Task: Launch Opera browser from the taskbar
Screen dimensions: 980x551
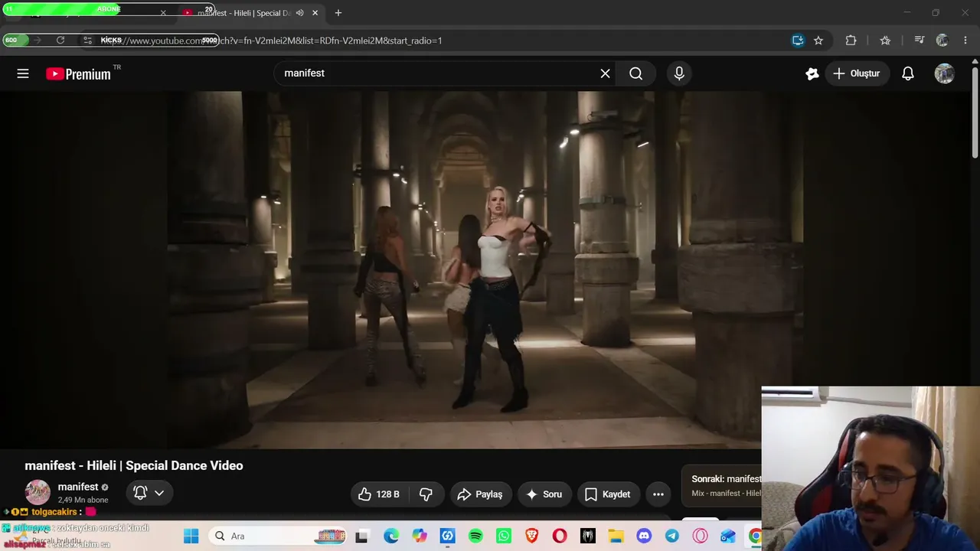Action: click(560, 536)
